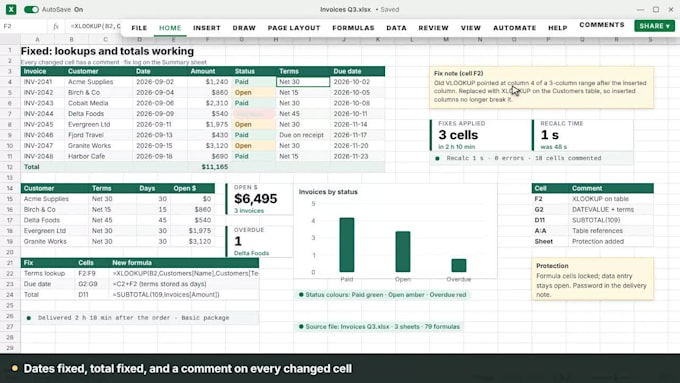Open the COMMENTS pane button
This screenshot has width=680, height=383.
(x=602, y=25)
